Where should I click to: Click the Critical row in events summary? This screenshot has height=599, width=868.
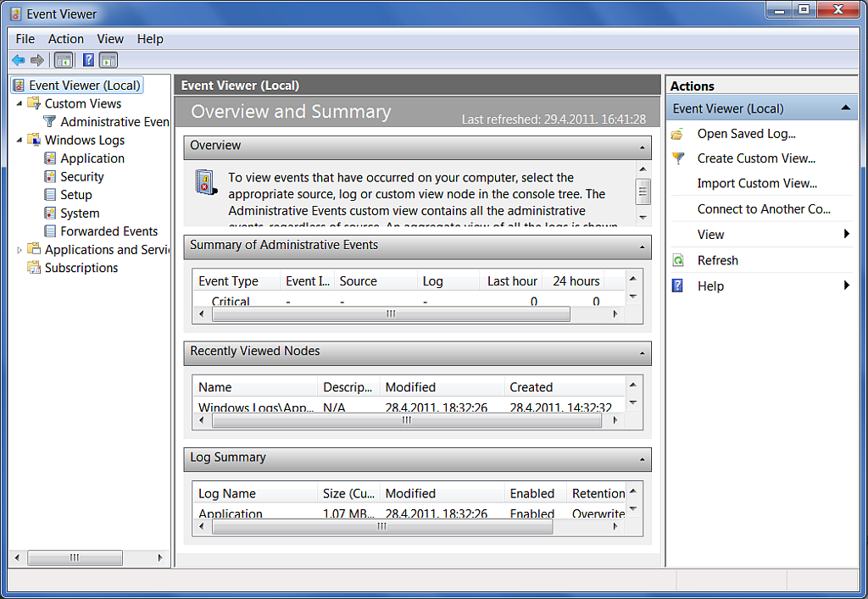[x=409, y=301]
